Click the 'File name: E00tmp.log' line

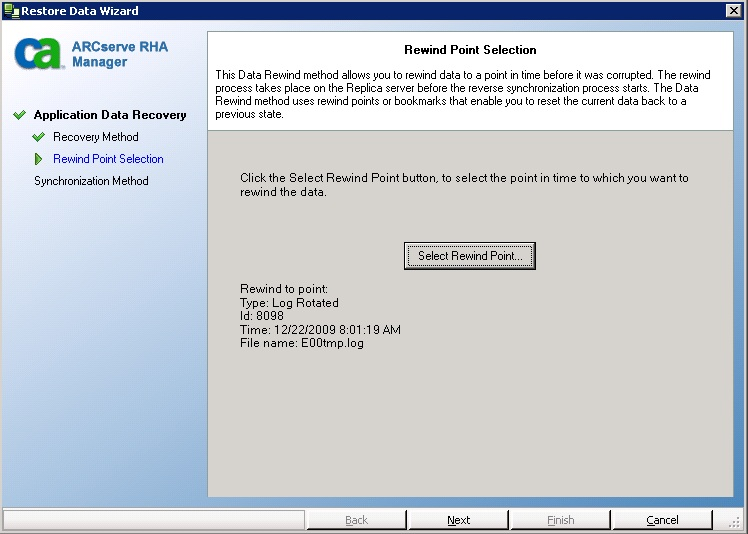(301, 343)
